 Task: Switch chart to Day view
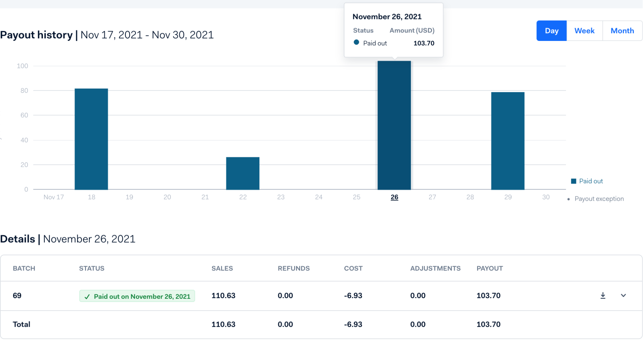tap(552, 31)
